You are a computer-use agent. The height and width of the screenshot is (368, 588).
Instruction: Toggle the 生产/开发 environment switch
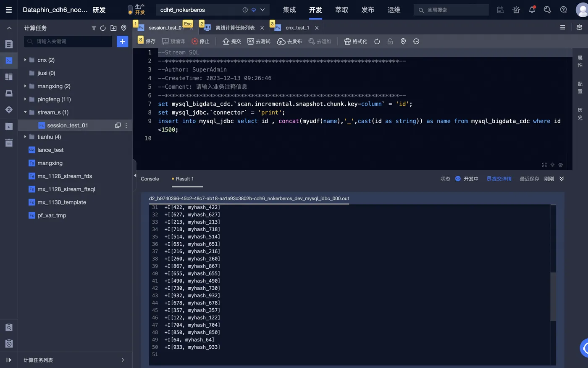130,10
